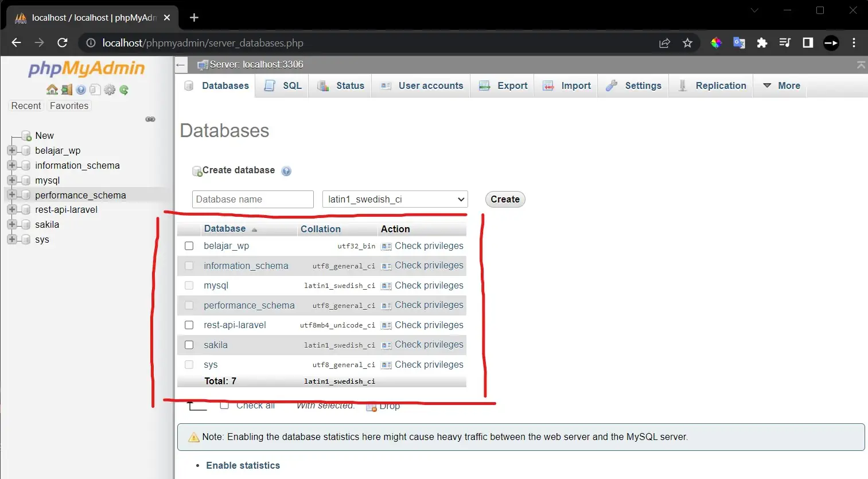Open sys database link in table
This screenshot has width=868, height=479.
point(211,365)
